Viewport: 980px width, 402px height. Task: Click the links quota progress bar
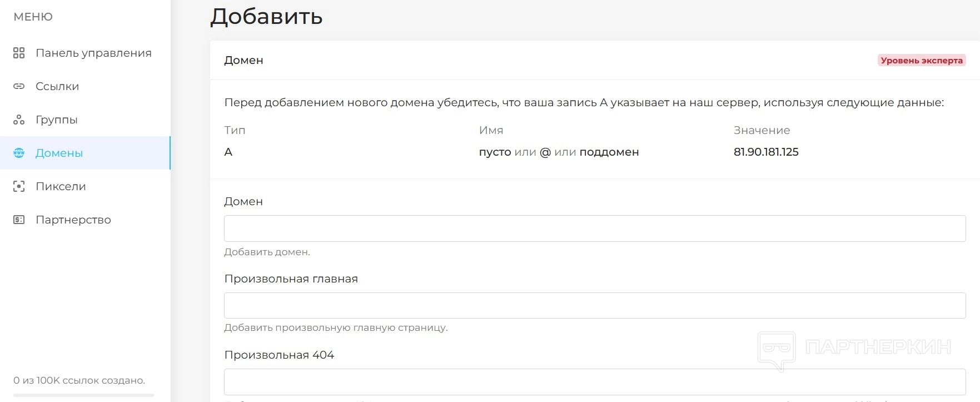83,395
